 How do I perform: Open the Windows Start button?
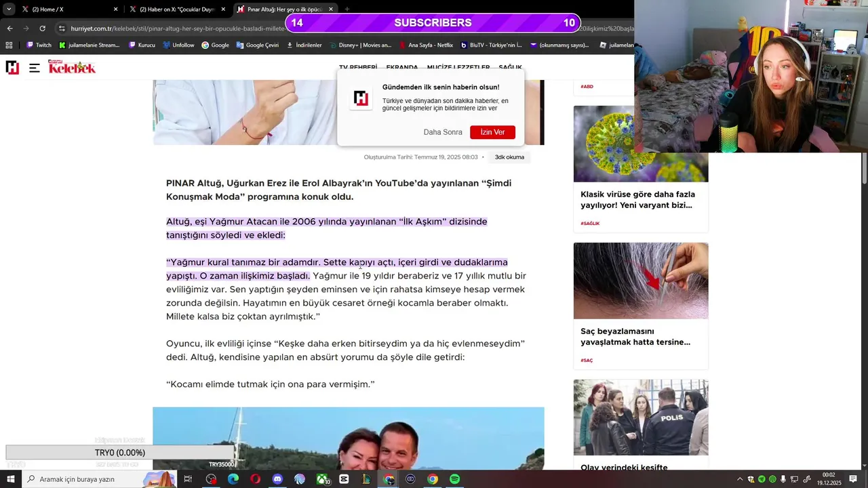click(12, 479)
